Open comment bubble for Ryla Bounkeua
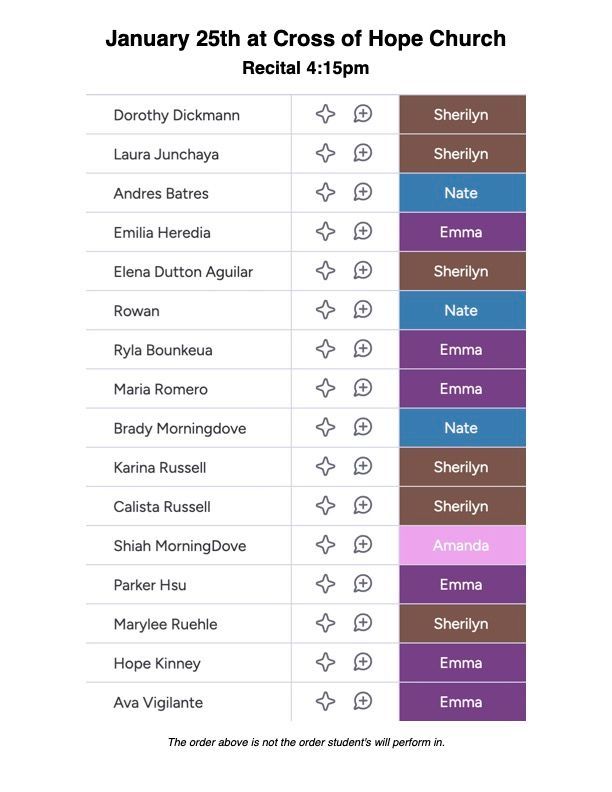 363,349
